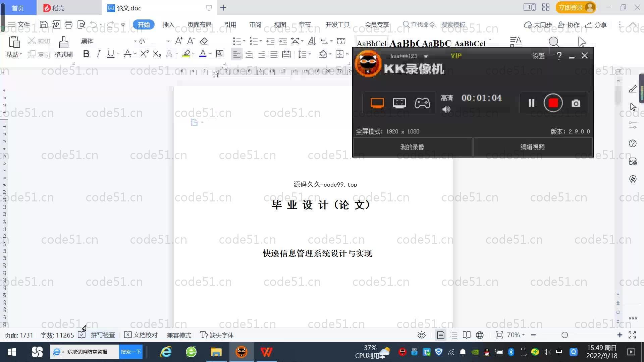The image size is (644, 362).
Task: Click search command input field
Action: click(434, 24)
